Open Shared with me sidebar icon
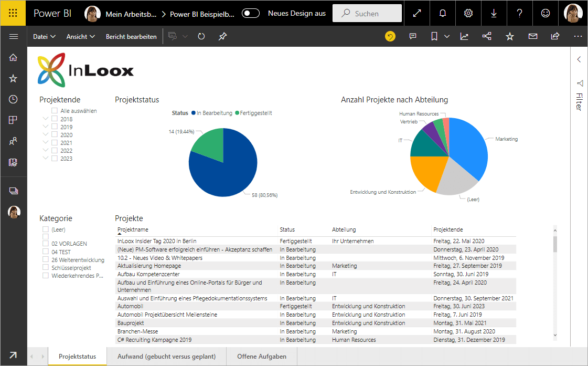 [13, 141]
